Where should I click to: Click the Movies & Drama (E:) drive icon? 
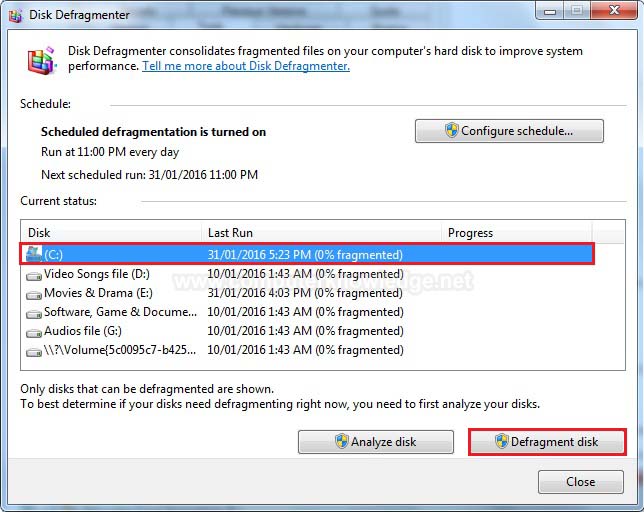pyautogui.click(x=34, y=295)
